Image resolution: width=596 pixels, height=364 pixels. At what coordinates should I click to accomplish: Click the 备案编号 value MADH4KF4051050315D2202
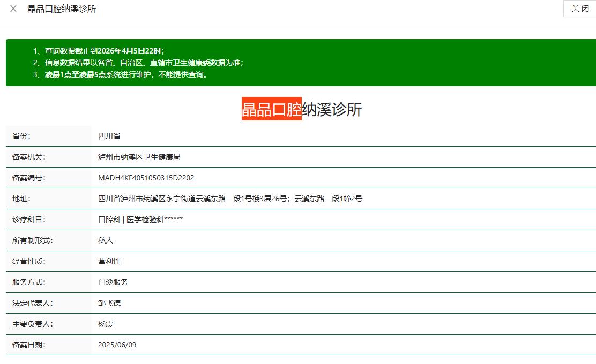click(x=146, y=178)
